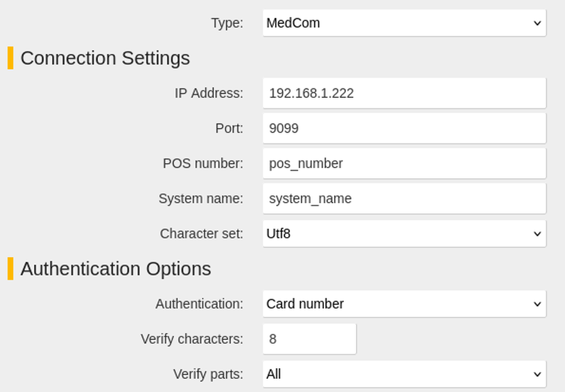Click the Type dropdown chevron arrow
565x392 pixels.
point(537,23)
